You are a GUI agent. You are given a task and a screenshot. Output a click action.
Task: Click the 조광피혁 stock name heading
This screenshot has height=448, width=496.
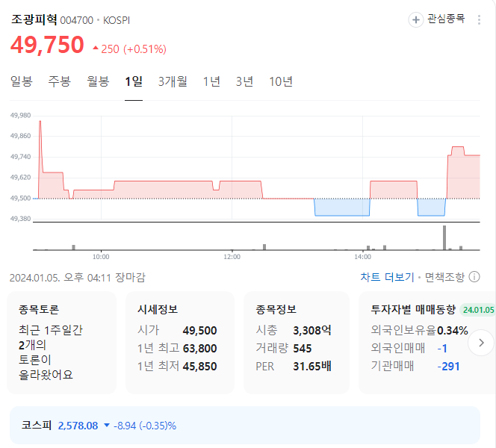click(34, 19)
